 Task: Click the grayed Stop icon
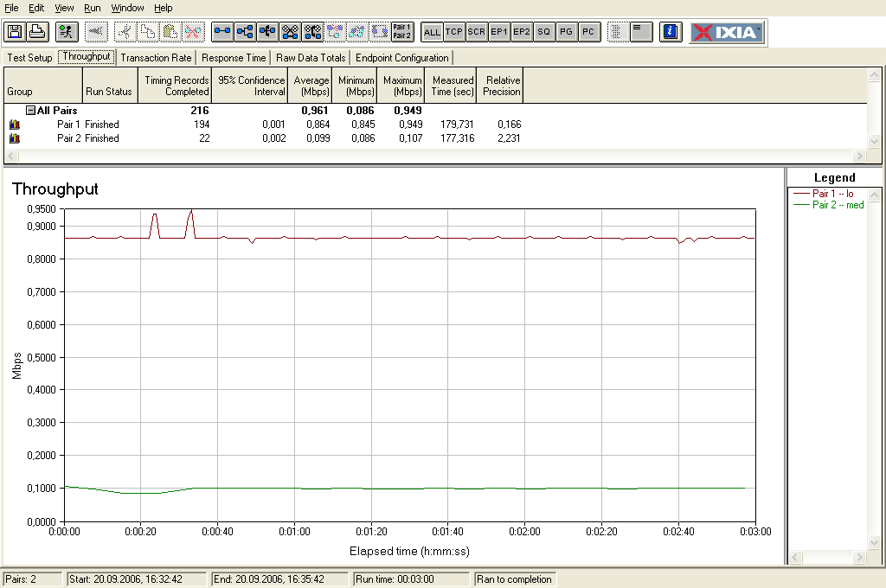click(96, 32)
